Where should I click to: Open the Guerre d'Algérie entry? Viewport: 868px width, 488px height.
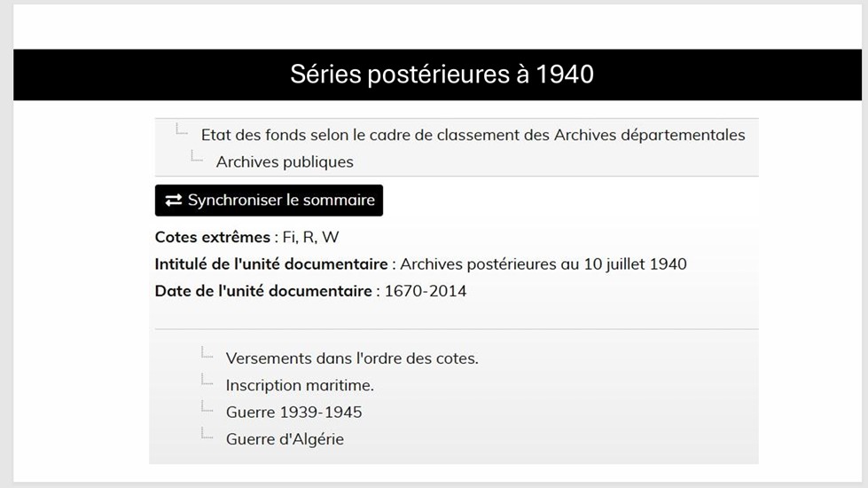pyautogui.click(x=285, y=439)
